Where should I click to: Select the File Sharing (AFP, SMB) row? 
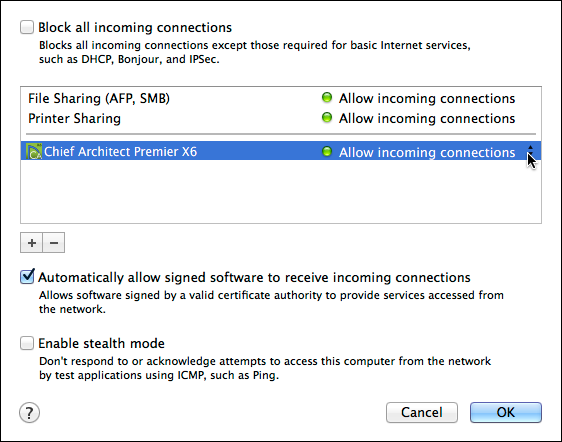[x=281, y=98]
